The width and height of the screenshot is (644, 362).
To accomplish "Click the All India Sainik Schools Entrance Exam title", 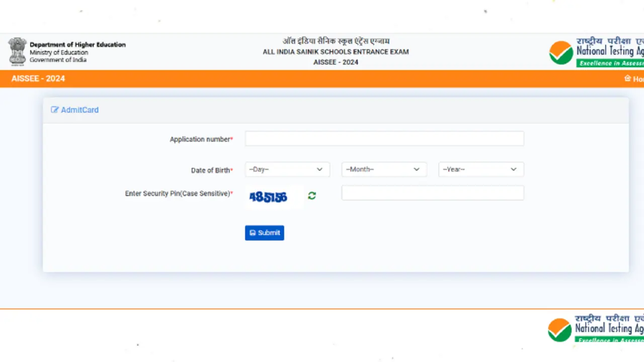I will [336, 52].
